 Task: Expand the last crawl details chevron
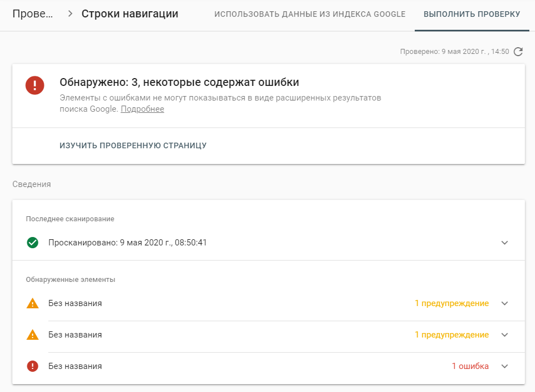click(505, 243)
